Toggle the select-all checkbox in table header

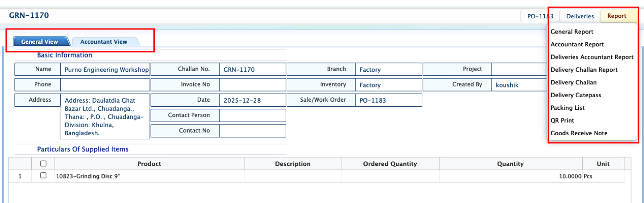tap(43, 164)
